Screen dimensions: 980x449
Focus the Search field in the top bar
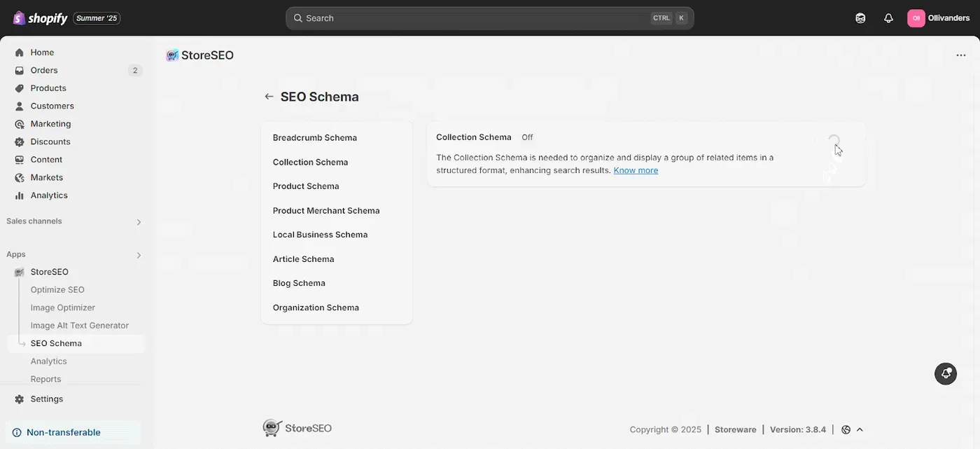(x=489, y=18)
